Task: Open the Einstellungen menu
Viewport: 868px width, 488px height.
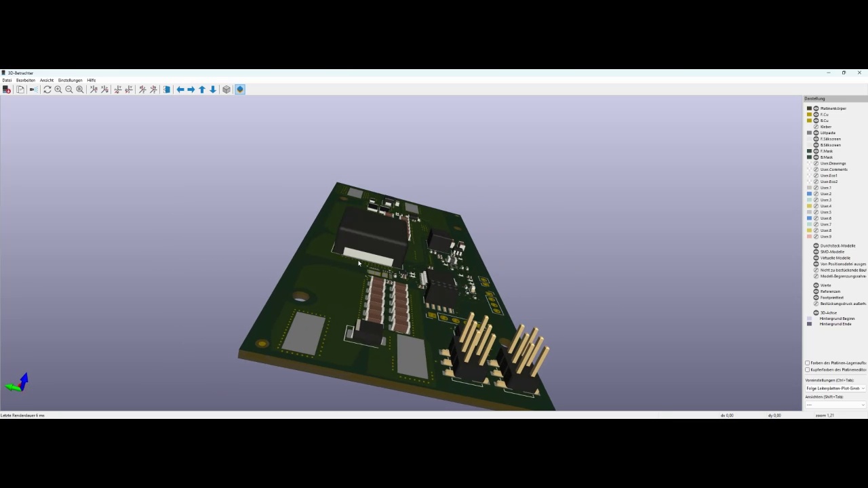Action: [71, 81]
